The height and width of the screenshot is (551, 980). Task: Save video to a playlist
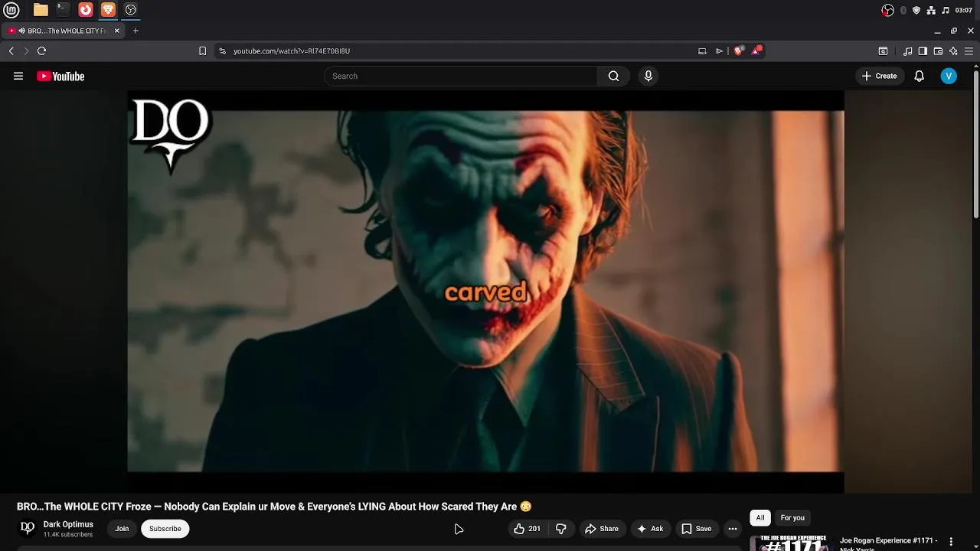(697, 529)
